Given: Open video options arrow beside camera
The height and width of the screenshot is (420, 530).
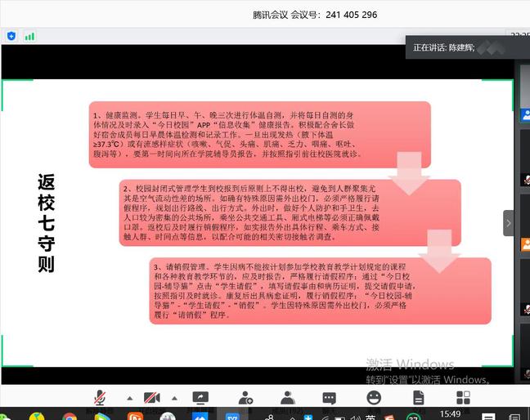Looking at the screenshot, I should 178,398.
